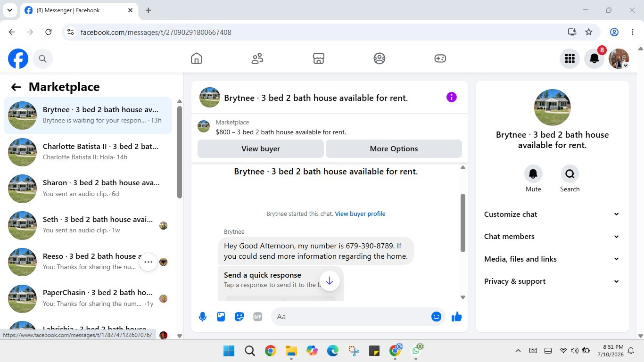Click the conversation list scrollbar
The width and height of the screenshot is (644, 362).
(x=180, y=152)
